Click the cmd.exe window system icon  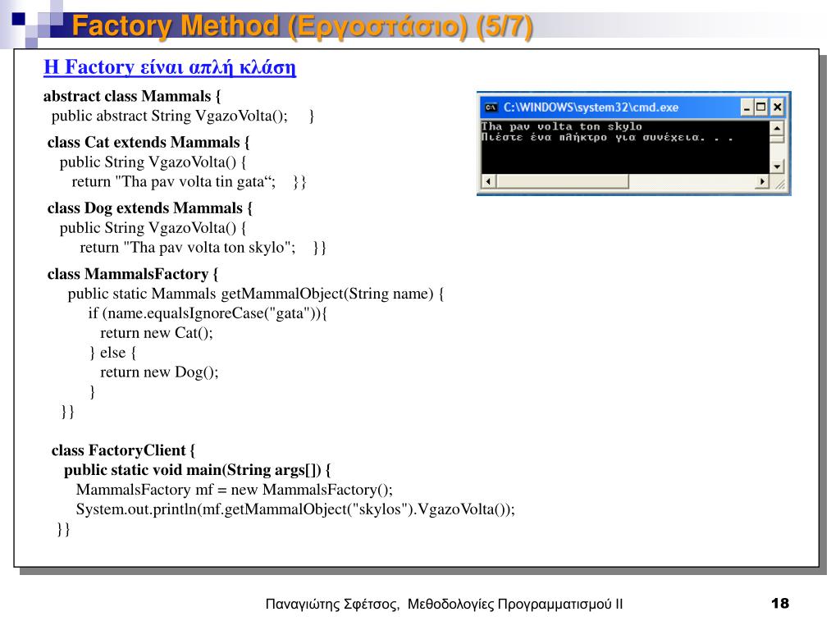491,107
